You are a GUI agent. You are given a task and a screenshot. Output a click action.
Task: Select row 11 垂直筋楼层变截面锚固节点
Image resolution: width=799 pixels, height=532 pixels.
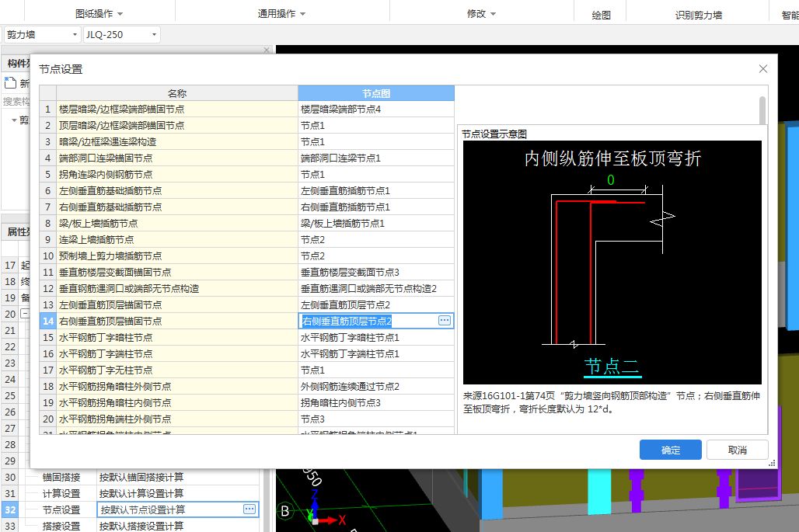tap(176, 272)
